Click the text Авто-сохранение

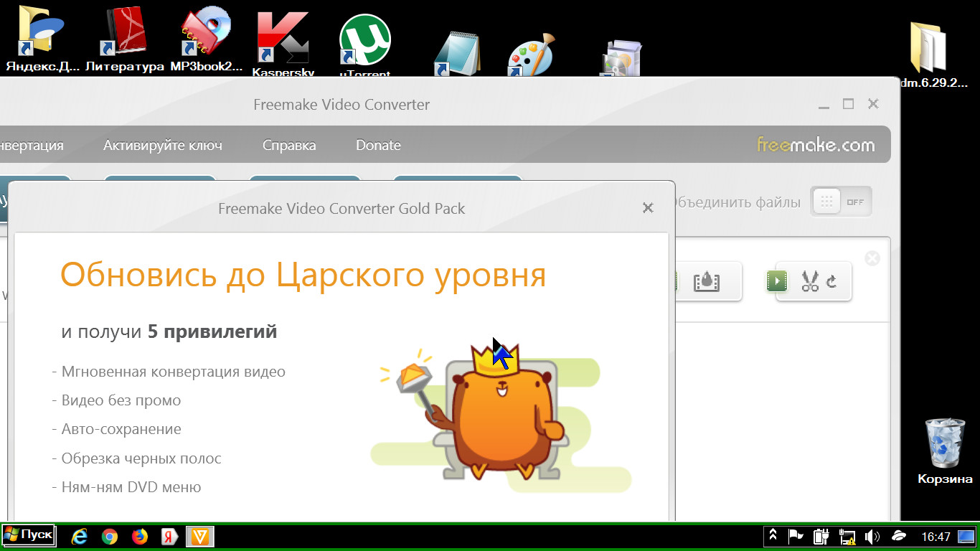pyautogui.click(x=121, y=429)
